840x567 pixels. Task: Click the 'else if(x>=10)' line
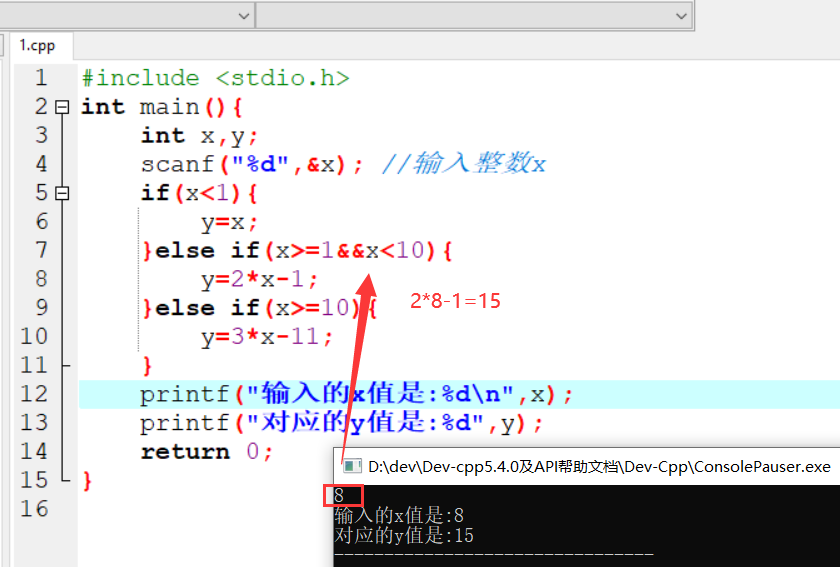(x=260, y=308)
